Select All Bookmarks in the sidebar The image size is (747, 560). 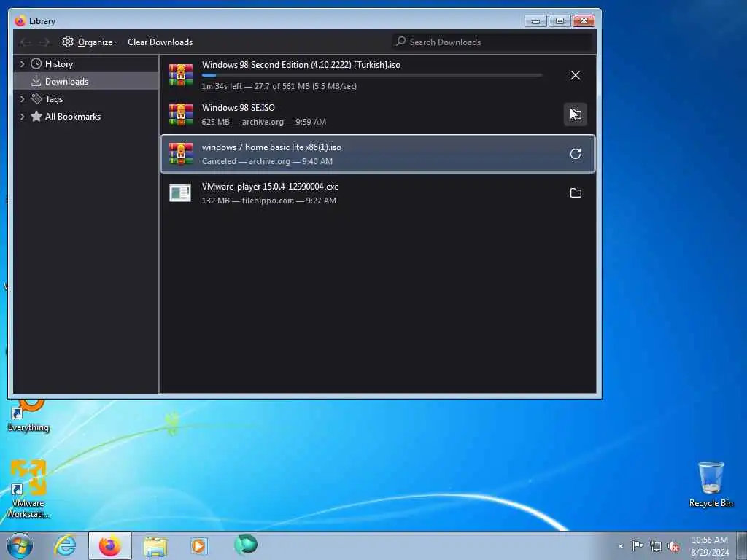(x=86, y=116)
